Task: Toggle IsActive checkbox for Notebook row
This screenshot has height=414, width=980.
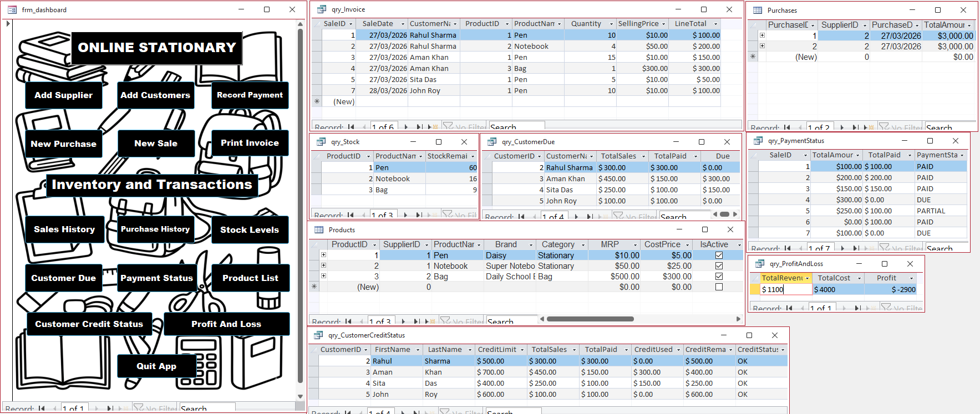Action: point(719,266)
